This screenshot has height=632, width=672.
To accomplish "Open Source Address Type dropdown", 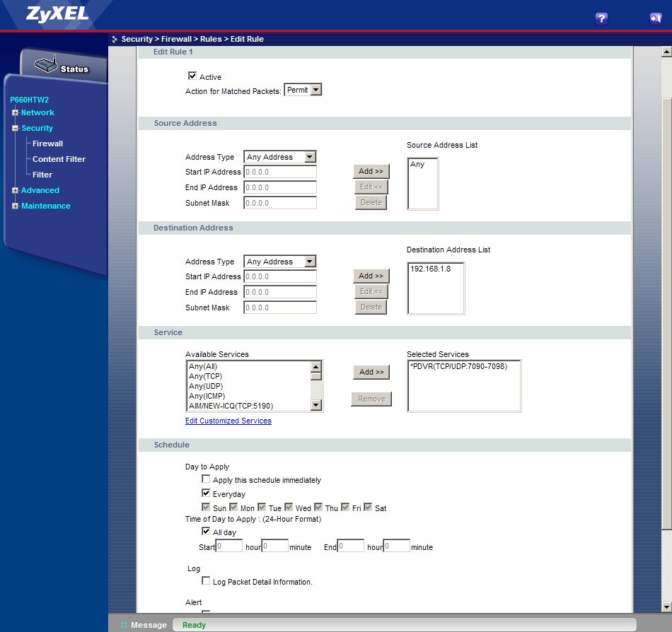I will point(279,157).
